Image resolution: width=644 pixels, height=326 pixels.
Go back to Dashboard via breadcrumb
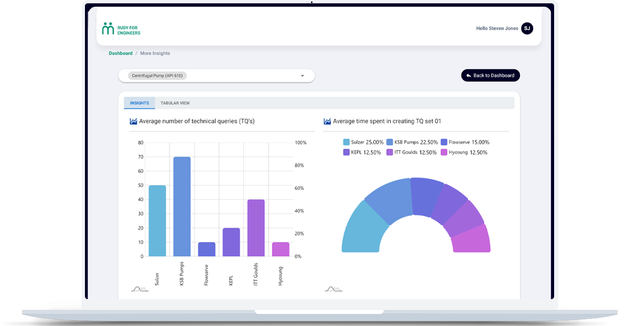tap(121, 53)
